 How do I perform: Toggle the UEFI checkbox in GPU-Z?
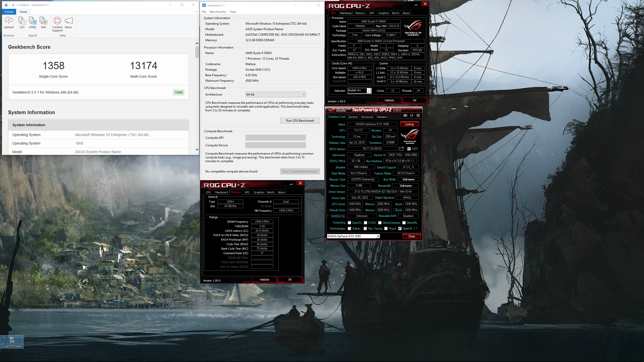(409, 149)
